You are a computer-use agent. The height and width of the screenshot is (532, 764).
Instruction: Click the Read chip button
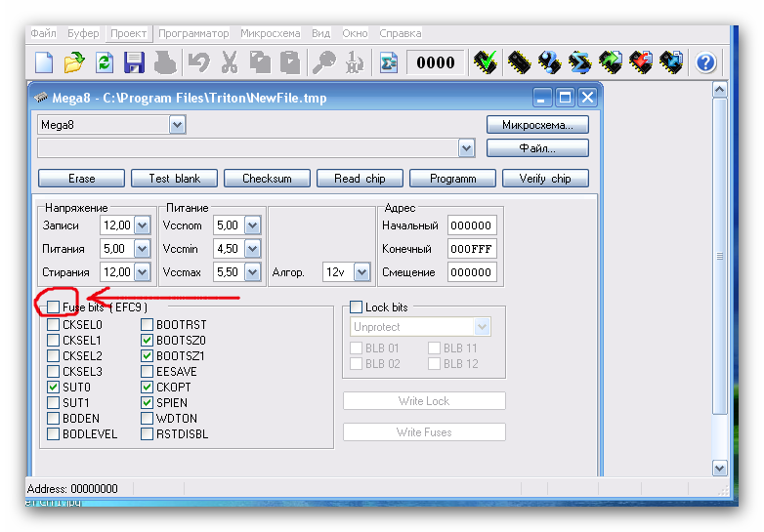pos(360,179)
